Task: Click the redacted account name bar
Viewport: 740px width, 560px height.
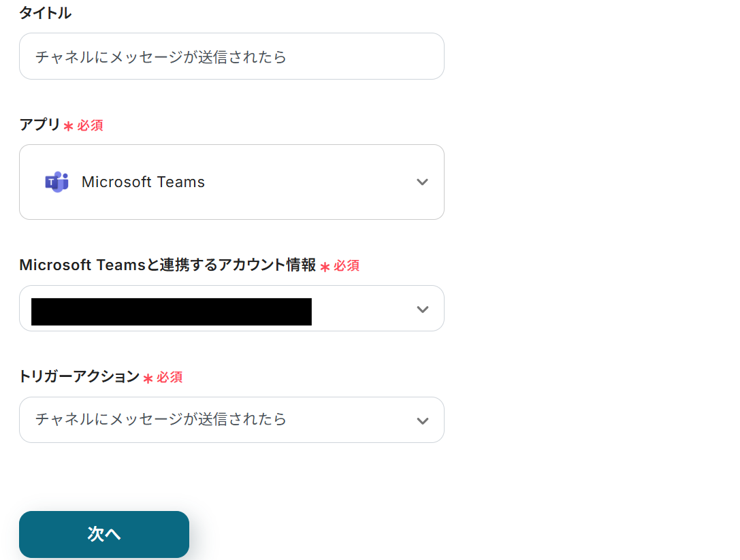Action: 172,312
